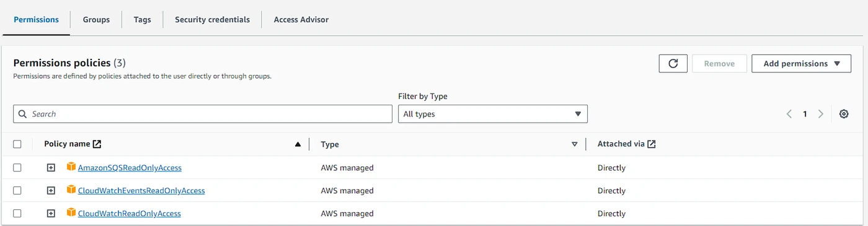The width and height of the screenshot is (868, 226).
Task: Click the Attached via column header
Action: (621, 144)
